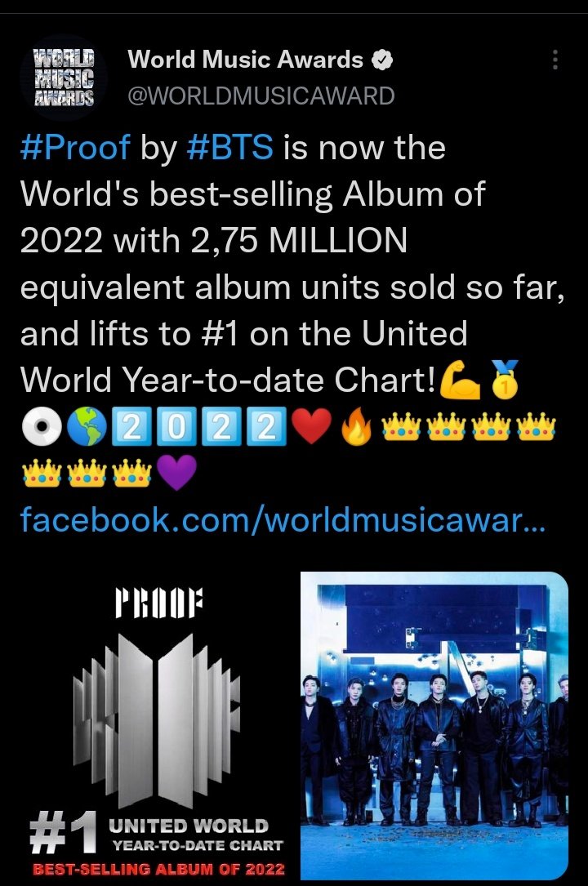
Task: Click the globe emoji
Action: coord(87,426)
